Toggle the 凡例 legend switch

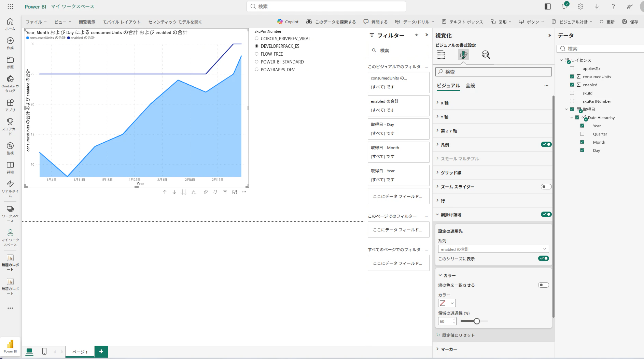(546, 144)
